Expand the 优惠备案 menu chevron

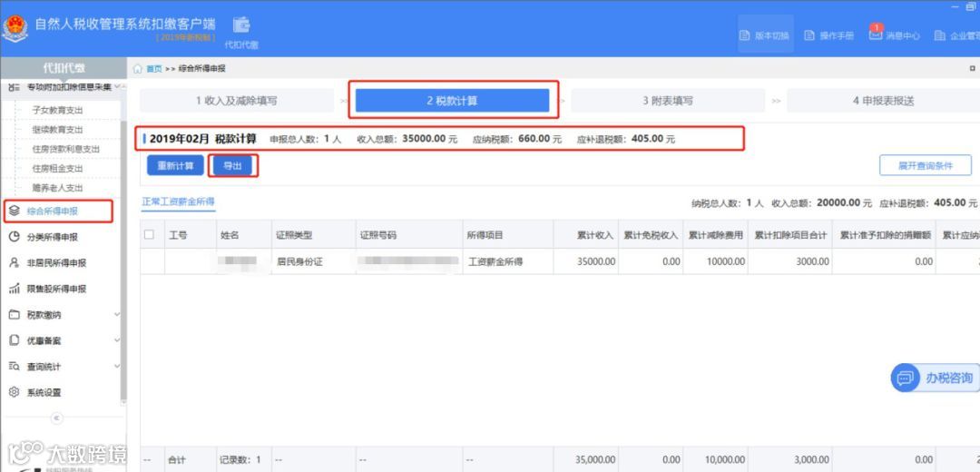pyautogui.click(x=117, y=340)
